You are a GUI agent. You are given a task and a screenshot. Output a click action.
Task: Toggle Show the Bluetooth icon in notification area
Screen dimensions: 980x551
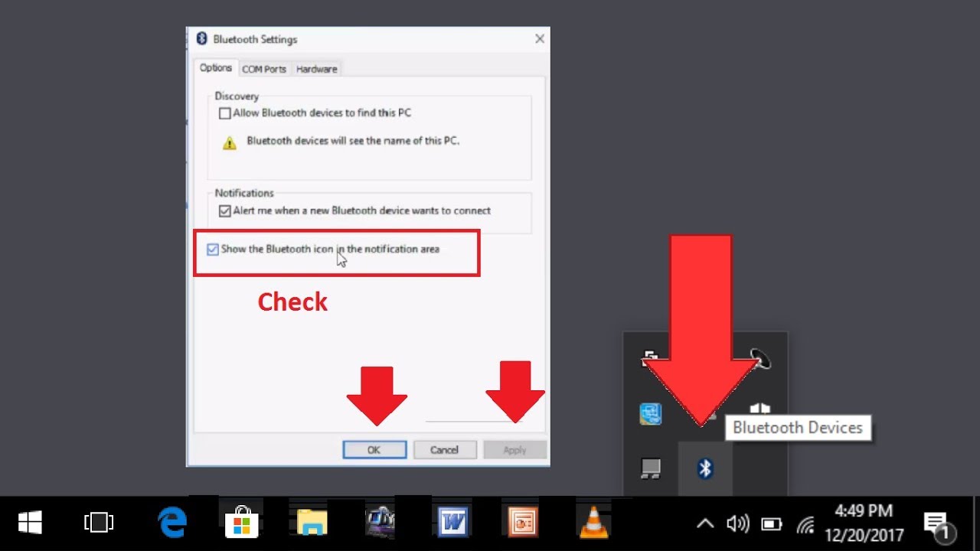click(x=212, y=249)
